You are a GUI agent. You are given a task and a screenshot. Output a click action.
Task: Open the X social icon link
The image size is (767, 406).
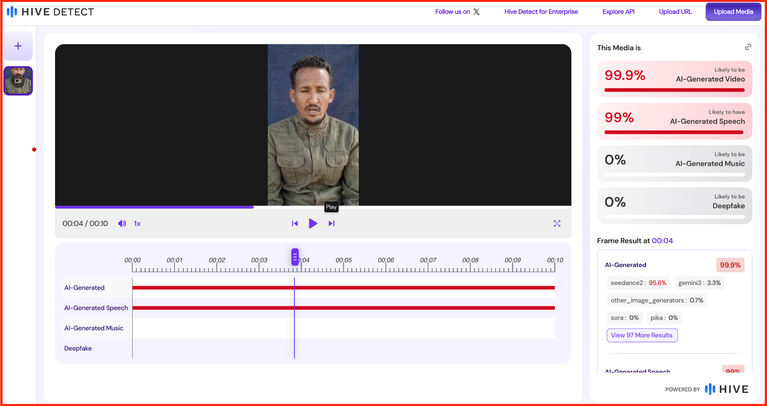pyautogui.click(x=476, y=12)
